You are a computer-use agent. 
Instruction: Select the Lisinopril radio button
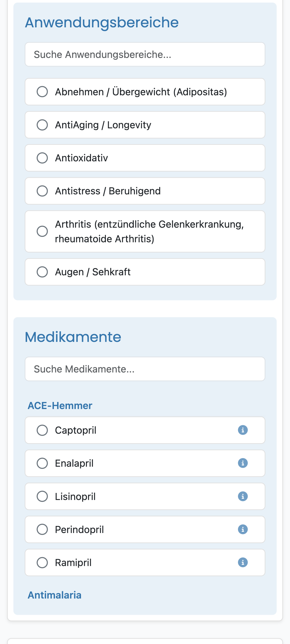(42, 496)
